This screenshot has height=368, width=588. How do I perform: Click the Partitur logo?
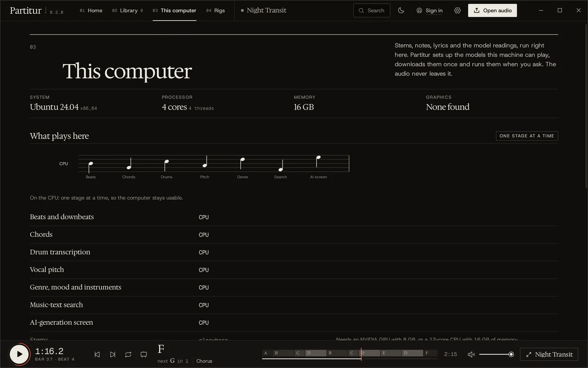click(x=26, y=11)
